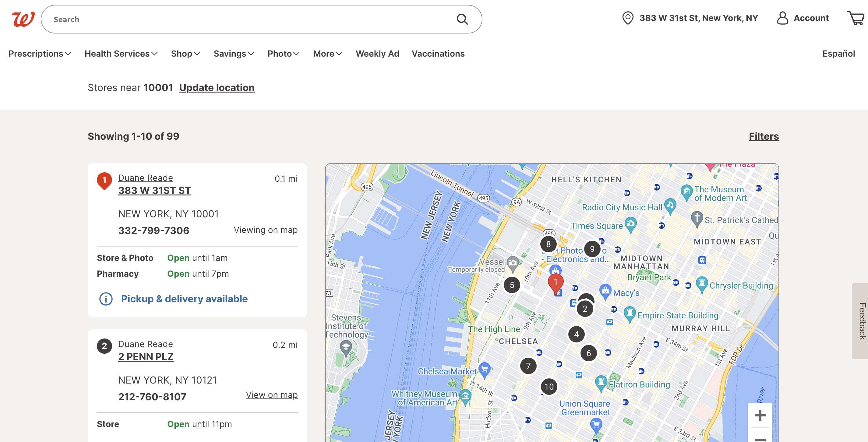Image resolution: width=868 pixels, height=442 pixels.
Task: Open the Filters link
Action: point(764,136)
